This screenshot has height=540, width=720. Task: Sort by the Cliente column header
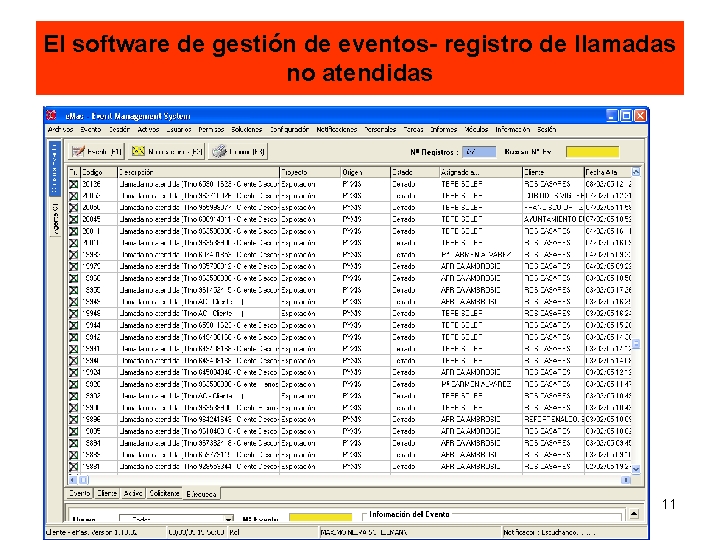tap(553, 172)
